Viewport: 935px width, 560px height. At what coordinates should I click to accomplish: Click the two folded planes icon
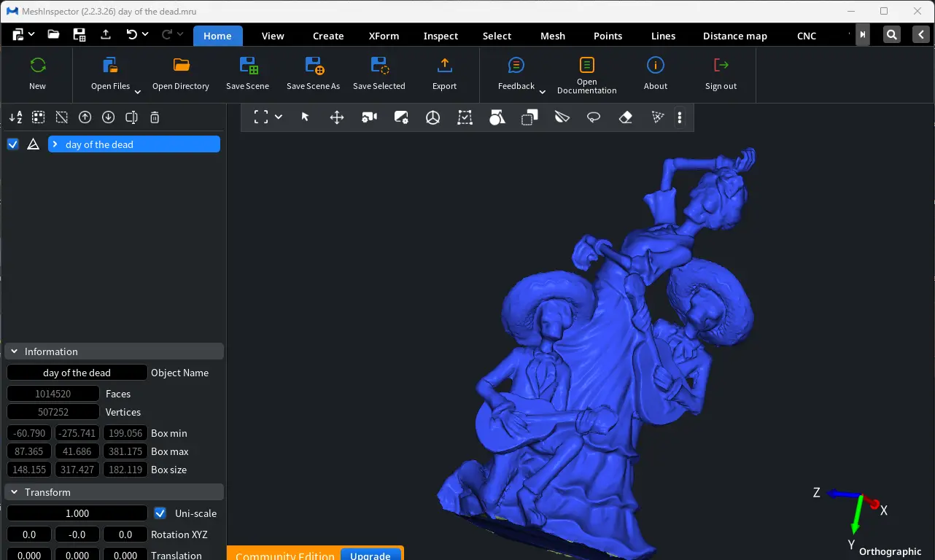(x=562, y=117)
